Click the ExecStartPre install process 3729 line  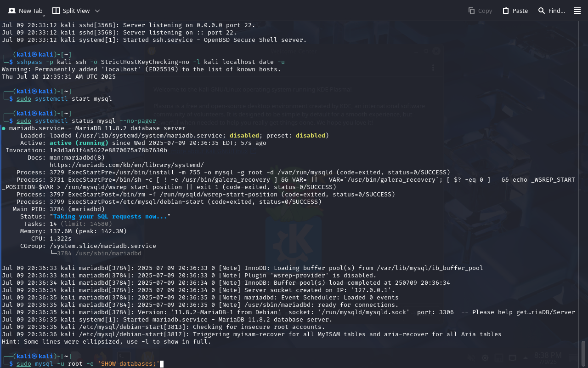(x=233, y=172)
